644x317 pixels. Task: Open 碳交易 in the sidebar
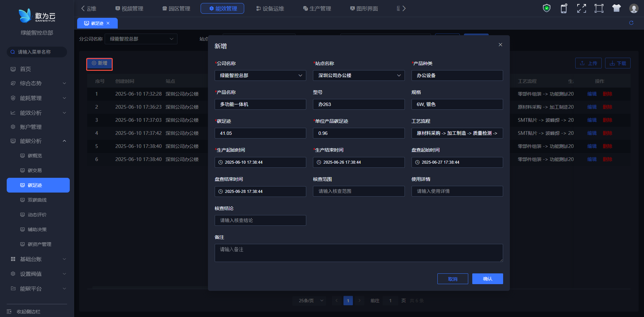[x=35, y=170]
